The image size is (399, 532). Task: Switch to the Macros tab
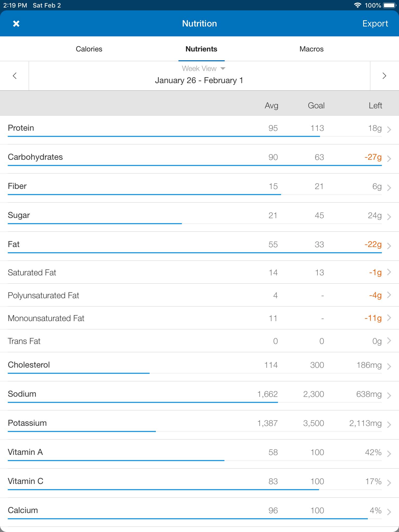point(311,49)
